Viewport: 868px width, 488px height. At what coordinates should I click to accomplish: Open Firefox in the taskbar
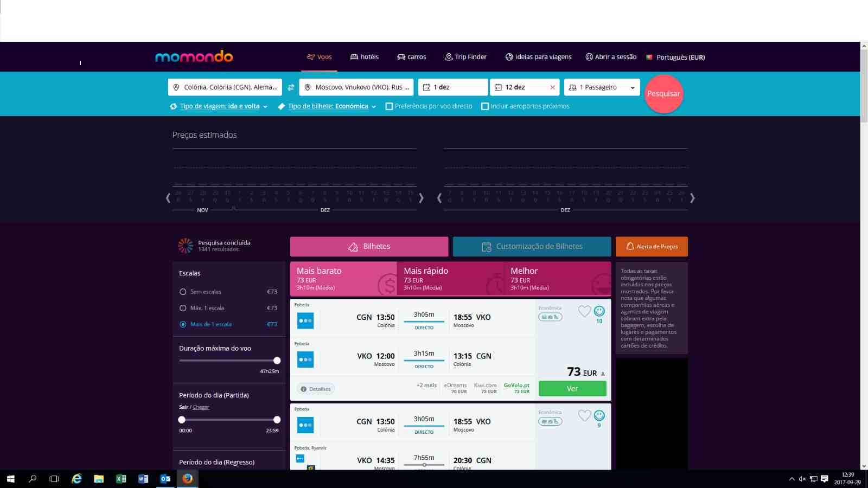click(x=187, y=479)
